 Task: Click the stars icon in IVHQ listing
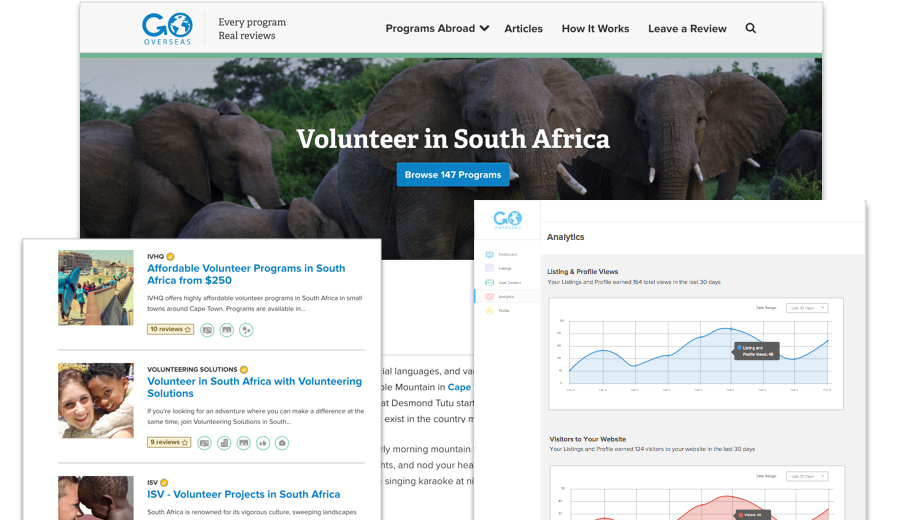[x=246, y=330]
